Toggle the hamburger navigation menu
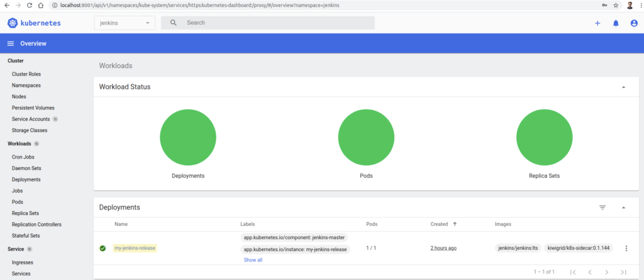 coord(11,43)
